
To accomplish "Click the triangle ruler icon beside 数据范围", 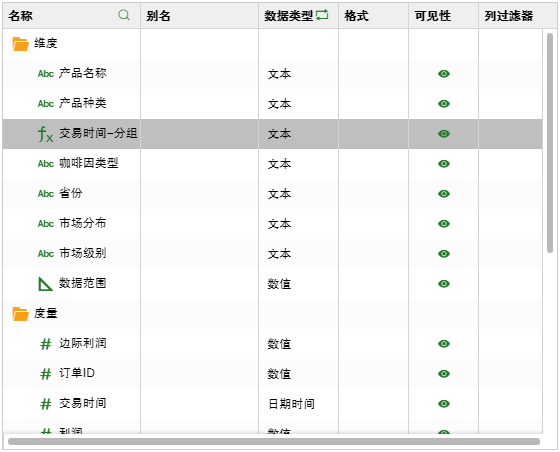I will click(x=45, y=284).
